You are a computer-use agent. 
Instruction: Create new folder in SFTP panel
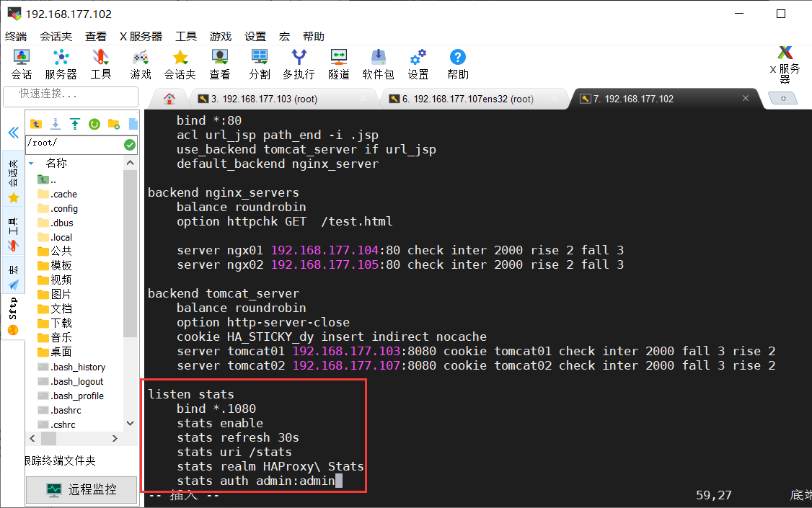click(114, 124)
